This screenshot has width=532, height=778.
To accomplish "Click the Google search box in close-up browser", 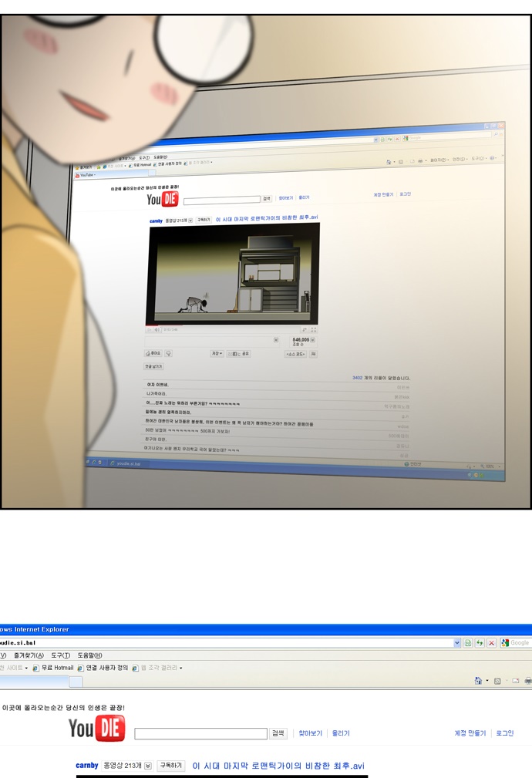I will coord(516,642).
